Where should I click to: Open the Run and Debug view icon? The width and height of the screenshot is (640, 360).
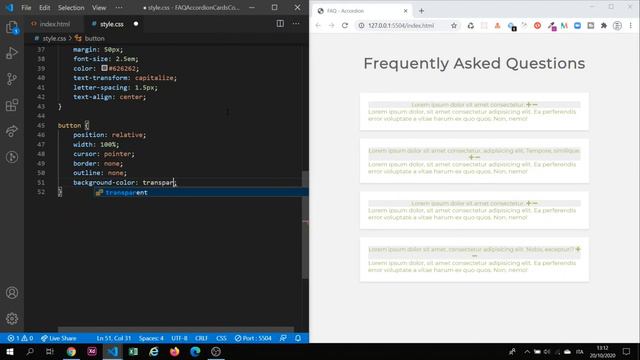coord(12,53)
